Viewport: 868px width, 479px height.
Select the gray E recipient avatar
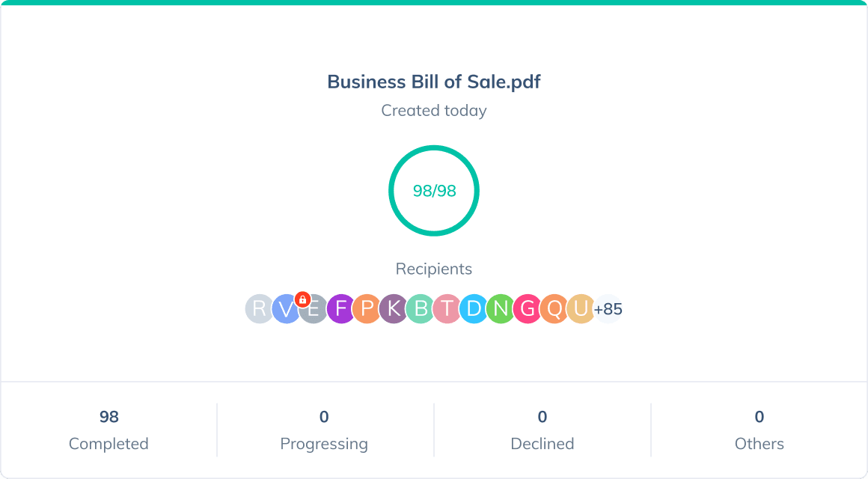point(315,310)
